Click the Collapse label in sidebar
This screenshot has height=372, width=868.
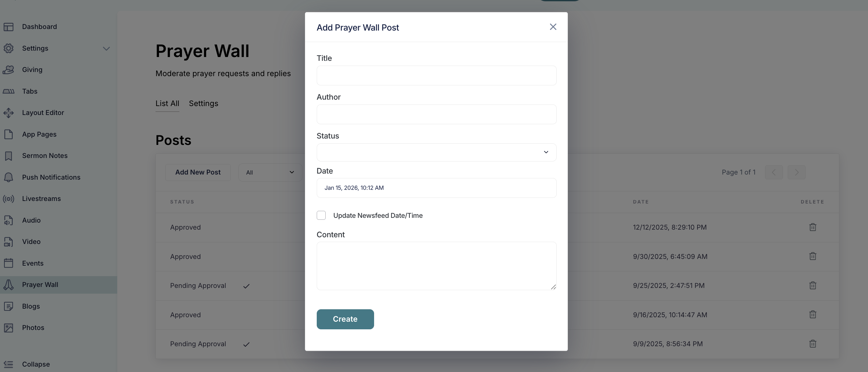[36, 364]
